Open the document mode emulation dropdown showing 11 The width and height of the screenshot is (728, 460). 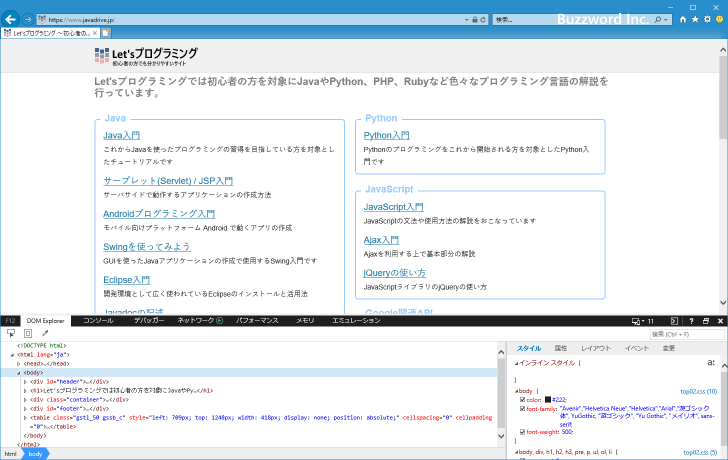(643, 321)
